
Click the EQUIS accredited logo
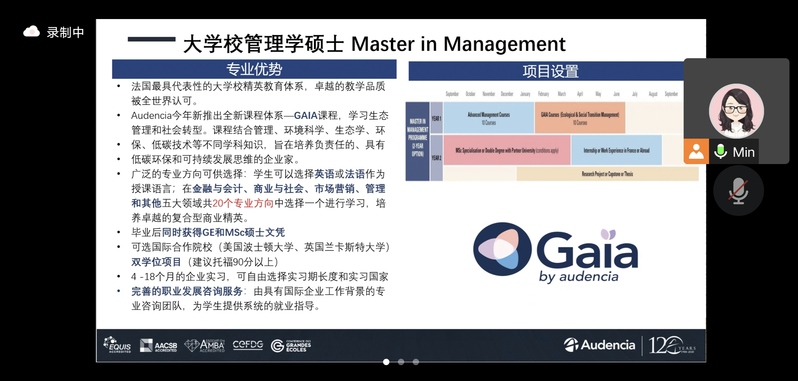tap(117, 345)
